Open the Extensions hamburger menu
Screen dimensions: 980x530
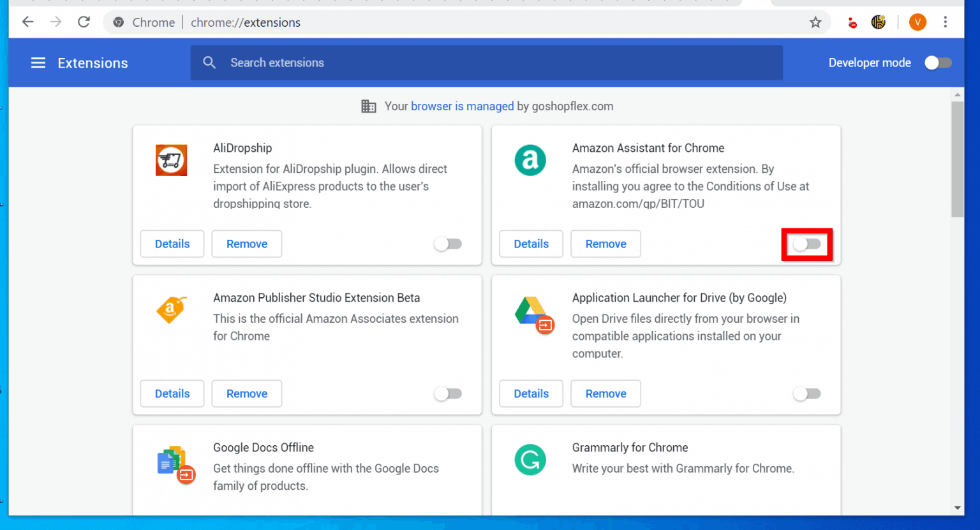click(x=38, y=63)
